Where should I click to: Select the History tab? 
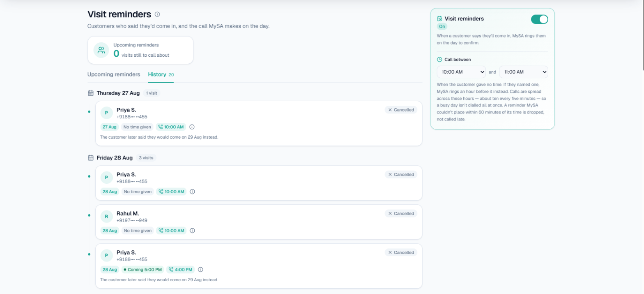161,74
